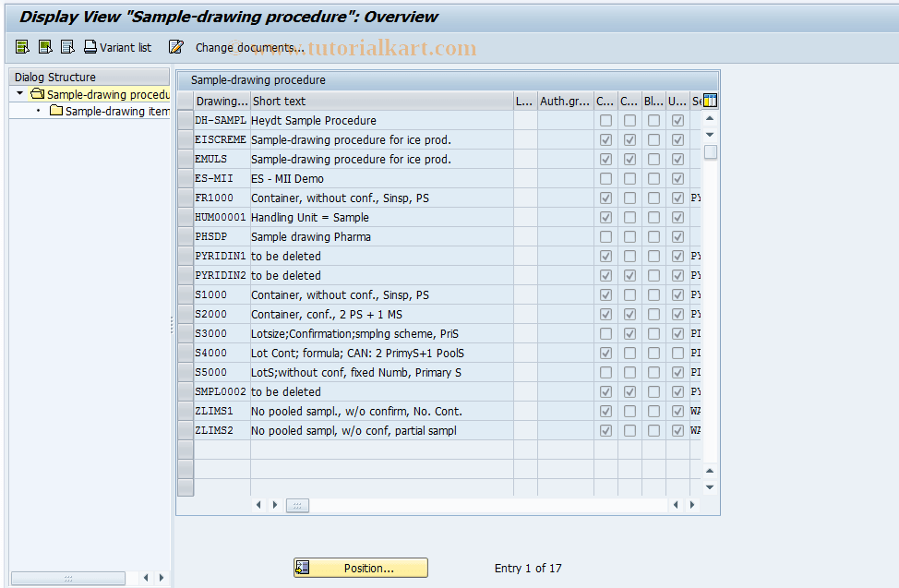Click the Auth.gr column header

tap(564, 101)
